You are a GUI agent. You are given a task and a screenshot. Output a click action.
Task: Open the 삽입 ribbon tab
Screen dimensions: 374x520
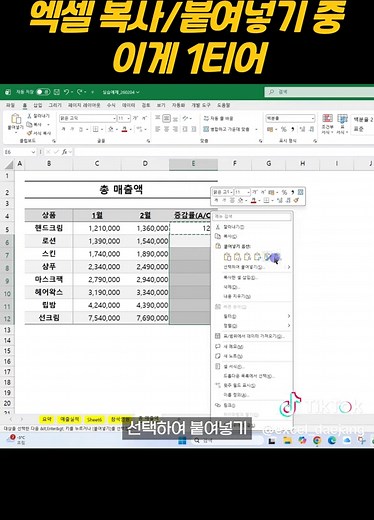pyautogui.click(x=38, y=105)
